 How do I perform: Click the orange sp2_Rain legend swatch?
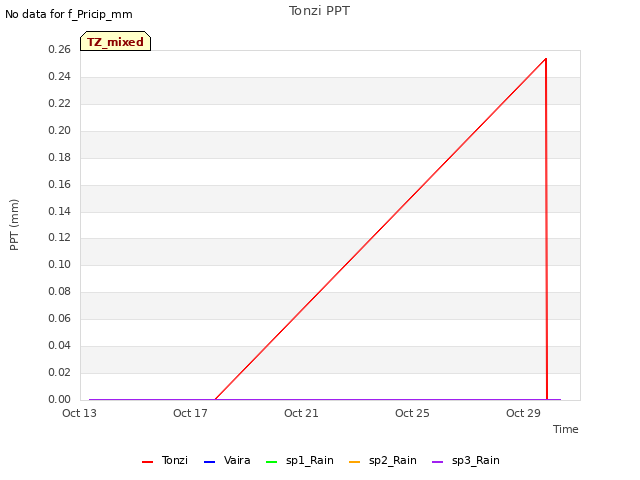(x=355, y=462)
